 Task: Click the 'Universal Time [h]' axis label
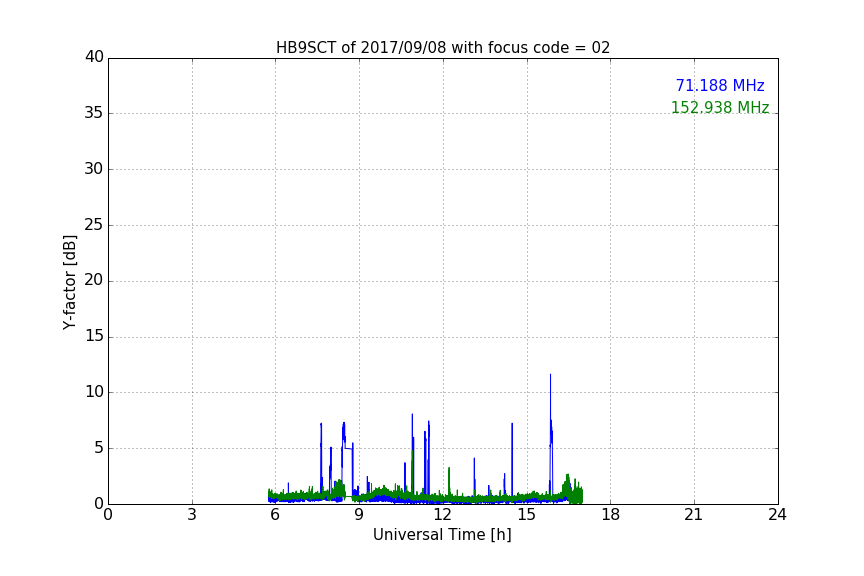coord(442,535)
